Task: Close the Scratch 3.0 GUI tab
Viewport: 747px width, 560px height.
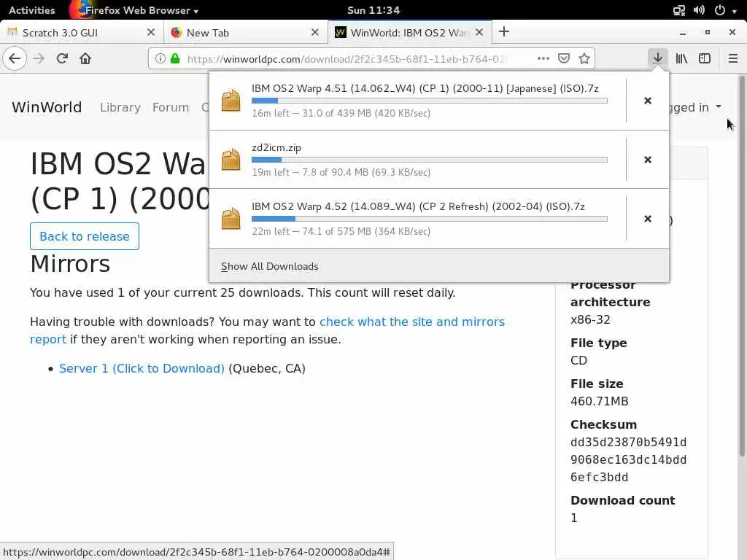Action: tap(151, 32)
